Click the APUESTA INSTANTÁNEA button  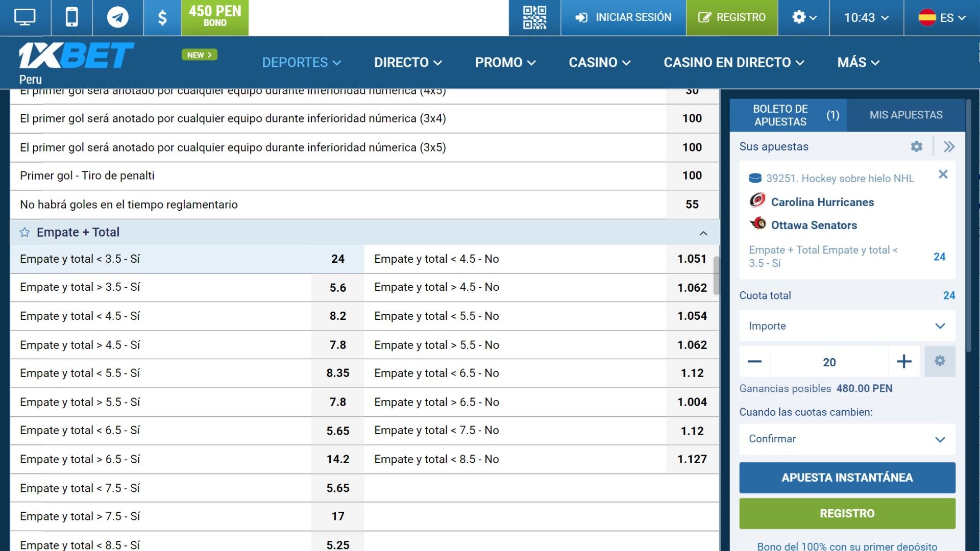[847, 477]
